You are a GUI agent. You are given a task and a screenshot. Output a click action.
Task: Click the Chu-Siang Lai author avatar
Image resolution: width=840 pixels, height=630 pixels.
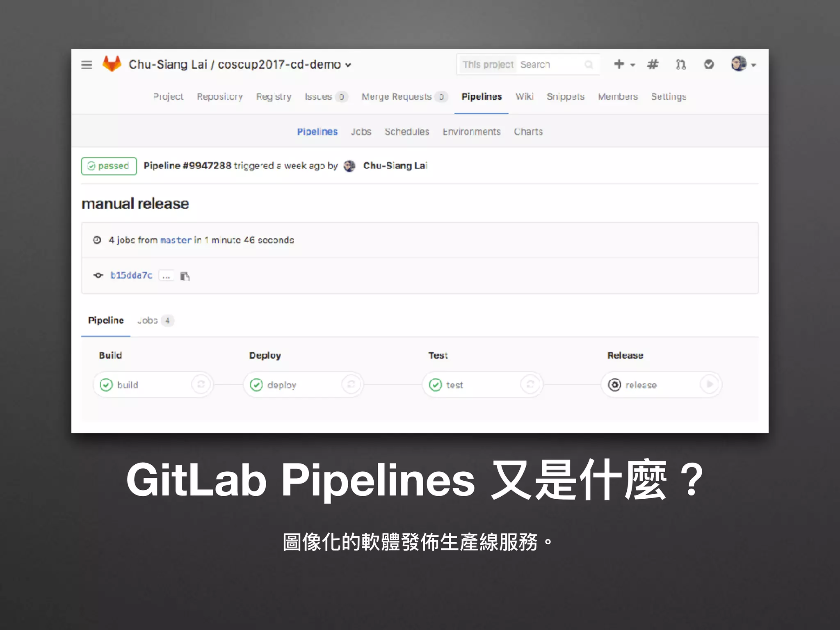(349, 166)
